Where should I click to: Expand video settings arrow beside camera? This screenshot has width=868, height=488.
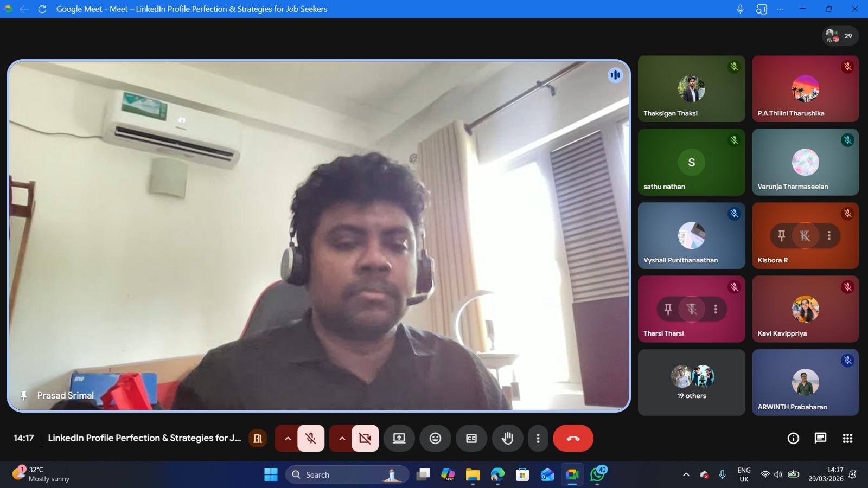[342, 438]
